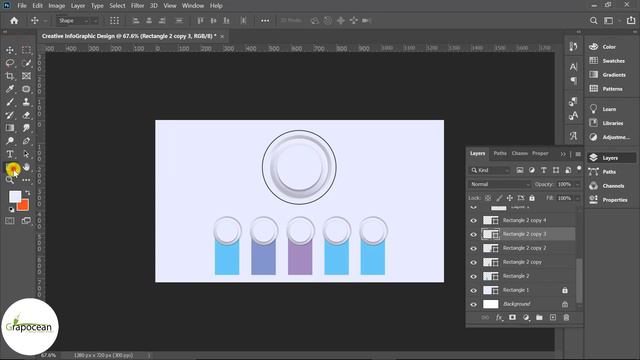This screenshot has height=360, width=640.
Task: Select the Zoom tool in the toolbox
Action: pos(10,180)
